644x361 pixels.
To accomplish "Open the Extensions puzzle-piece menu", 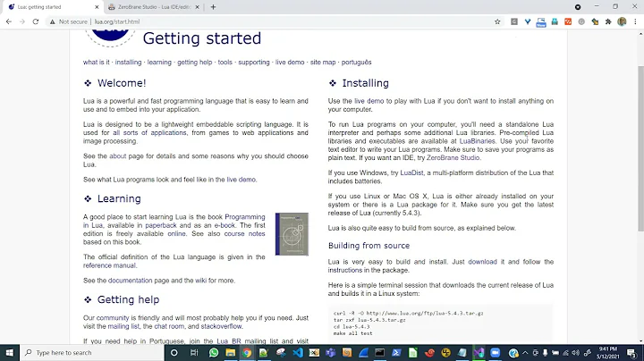I will pos(608,21).
